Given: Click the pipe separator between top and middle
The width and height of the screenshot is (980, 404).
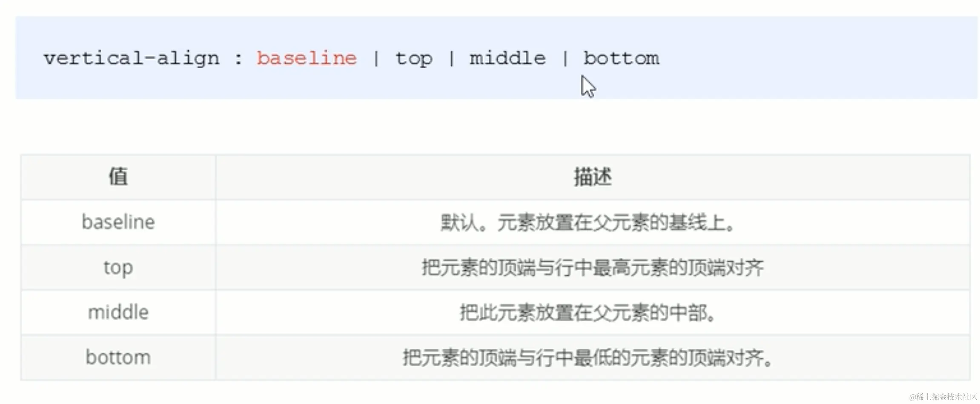Looking at the screenshot, I should pyautogui.click(x=451, y=58).
